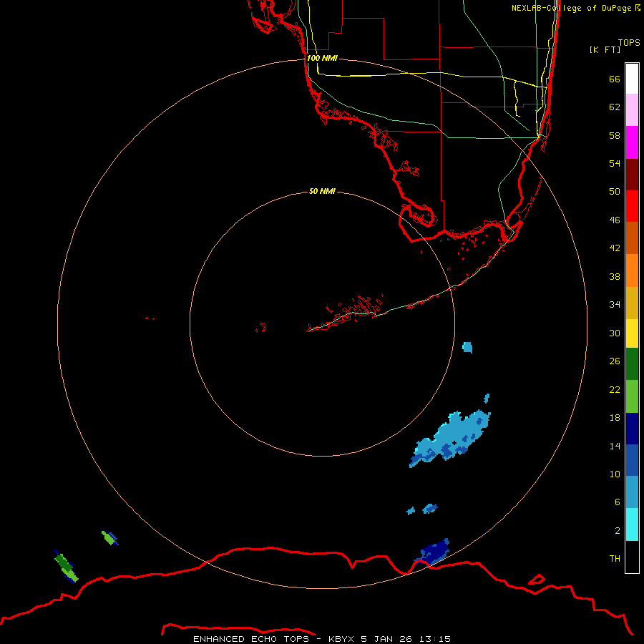Click the '18' legend label
The width and height of the screenshot is (644, 644).
pos(615,418)
